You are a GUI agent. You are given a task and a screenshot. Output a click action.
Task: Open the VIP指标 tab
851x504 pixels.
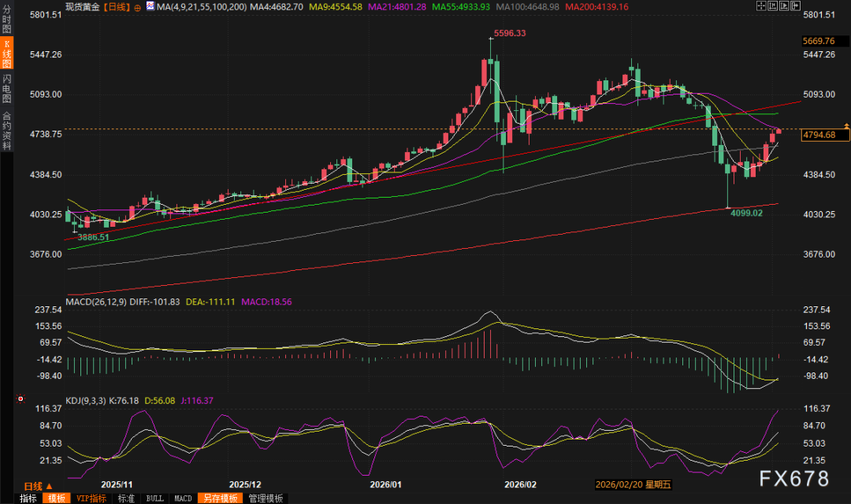(91, 498)
